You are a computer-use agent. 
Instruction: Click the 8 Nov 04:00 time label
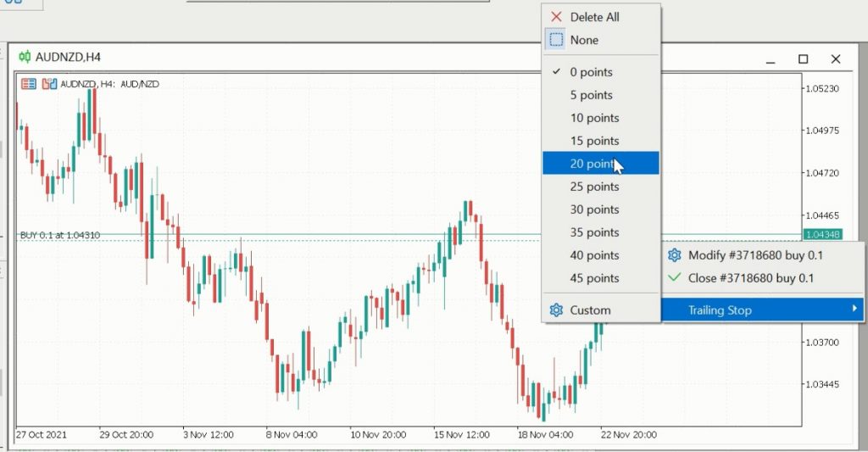pyautogui.click(x=292, y=435)
